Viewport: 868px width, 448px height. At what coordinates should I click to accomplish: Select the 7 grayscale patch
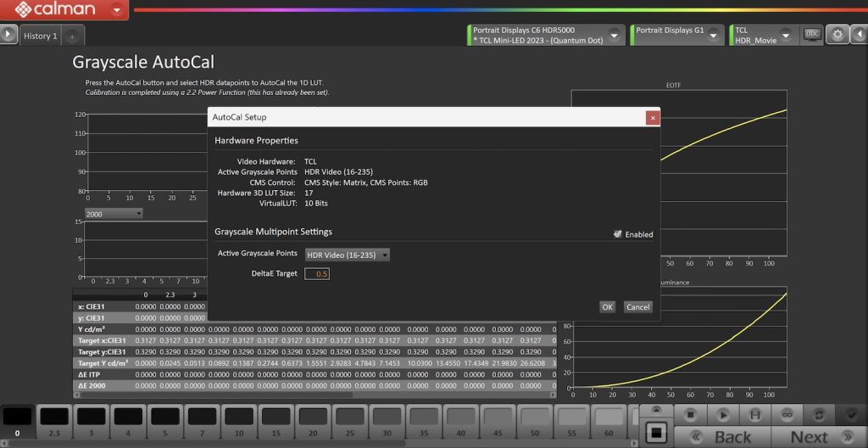(x=202, y=422)
